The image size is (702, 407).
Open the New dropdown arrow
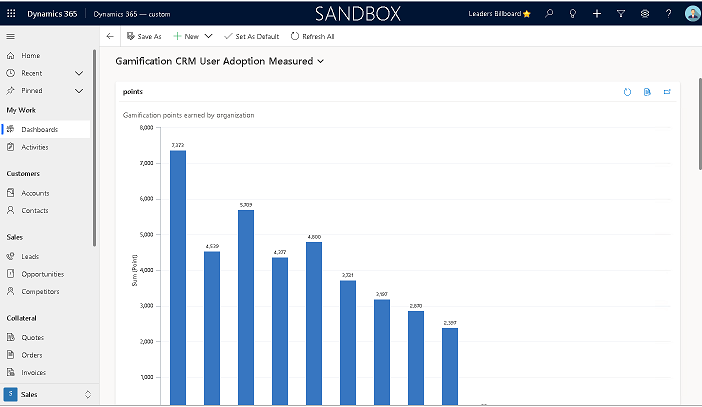coord(209,36)
